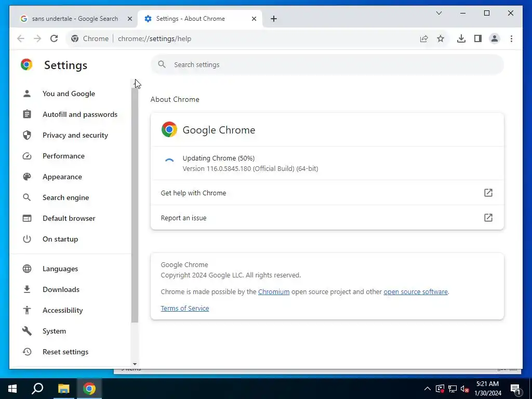This screenshot has height=399, width=532.
Task: Open the open source software link
Action: click(x=415, y=292)
